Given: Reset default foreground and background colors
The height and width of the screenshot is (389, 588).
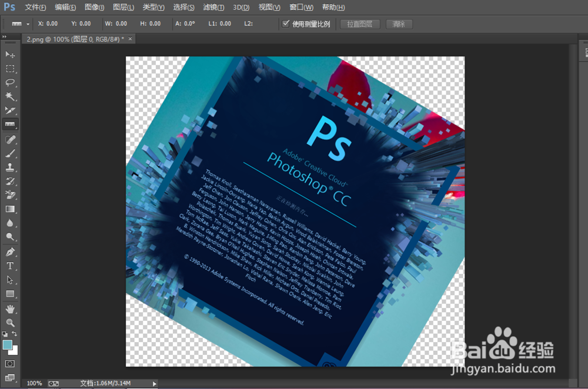Looking at the screenshot, I should pyautogui.click(x=5, y=334).
